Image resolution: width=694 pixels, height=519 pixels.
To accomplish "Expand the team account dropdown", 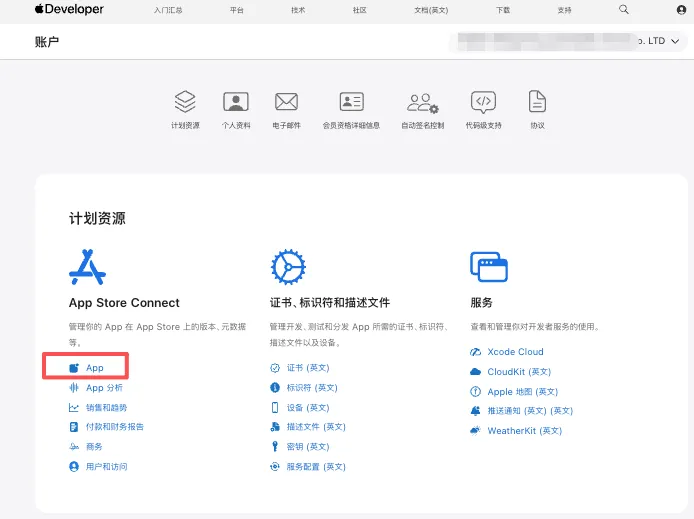I will click(x=569, y=41).
